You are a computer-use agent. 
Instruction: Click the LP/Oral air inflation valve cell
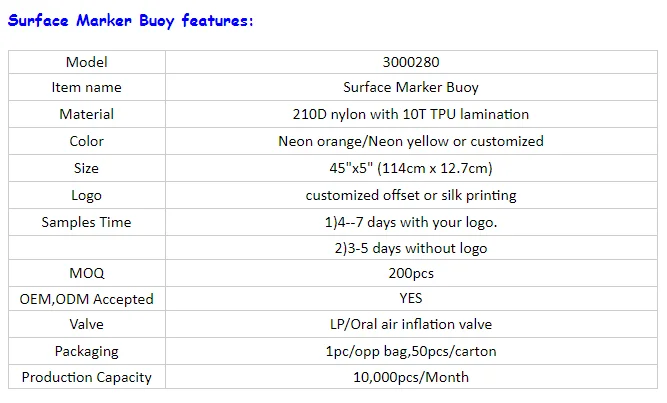[410, 324]
